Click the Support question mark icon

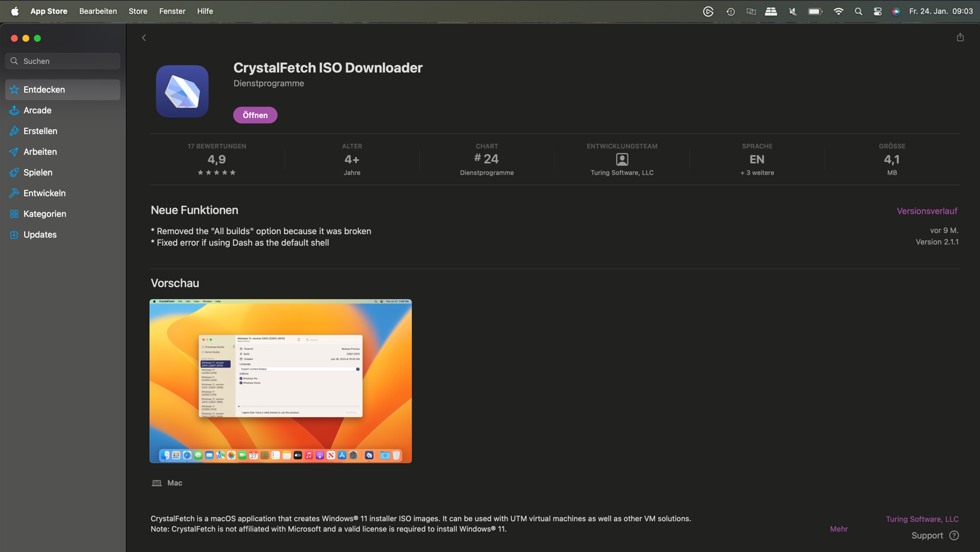point(954,536)
